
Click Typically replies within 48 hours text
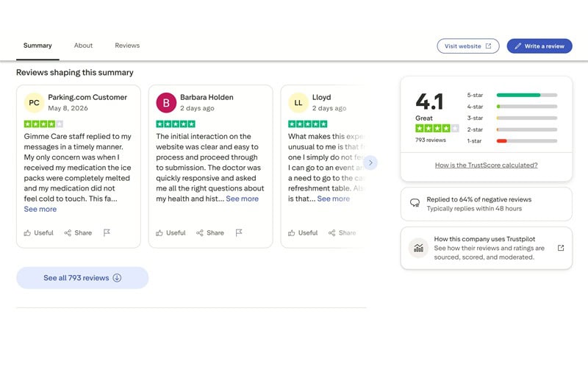[474, 209]
